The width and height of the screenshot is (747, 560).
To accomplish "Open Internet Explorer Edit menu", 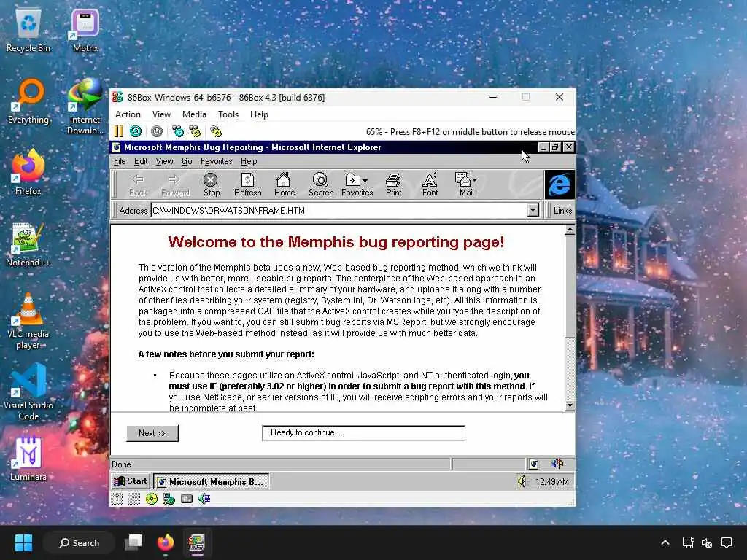I will pyautogui.click(x=141, y=161).
